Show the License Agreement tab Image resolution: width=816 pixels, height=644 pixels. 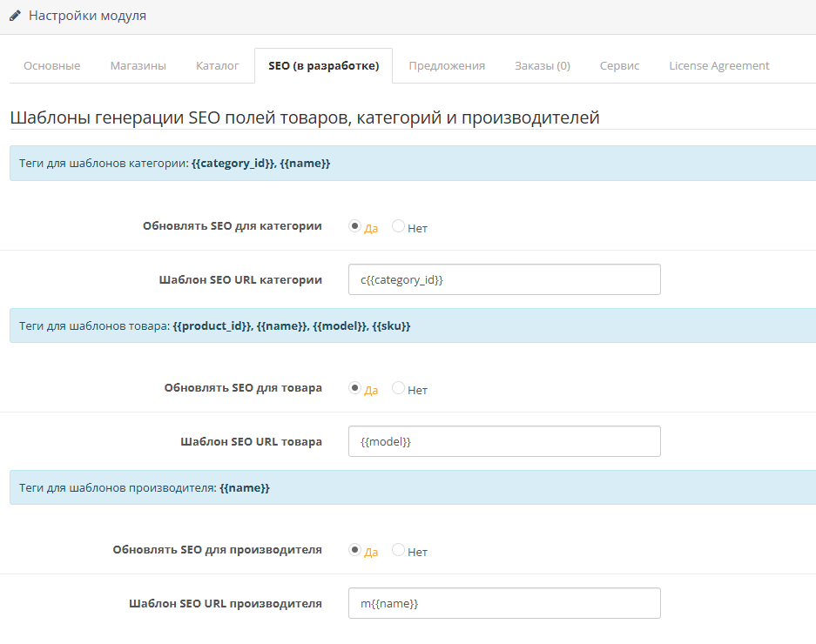[718, 65]
